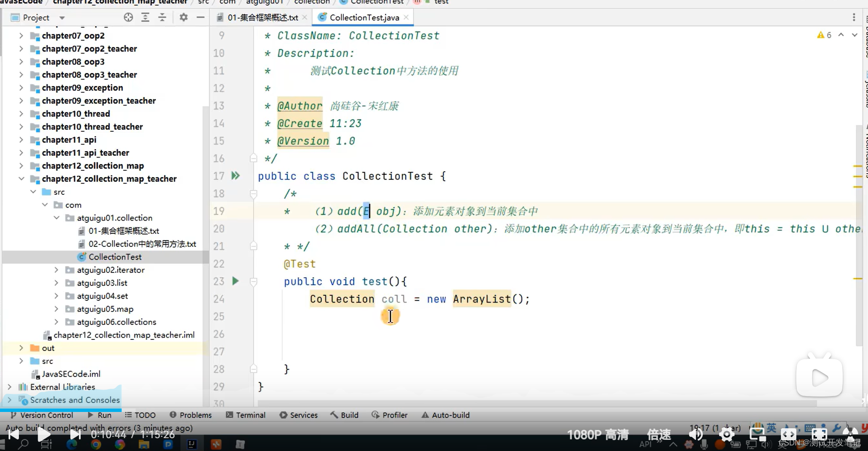This screenshot has height=451, width=868.
Task: Collapse the atguigu01.collection package
Action: click(x=56, y=218)
